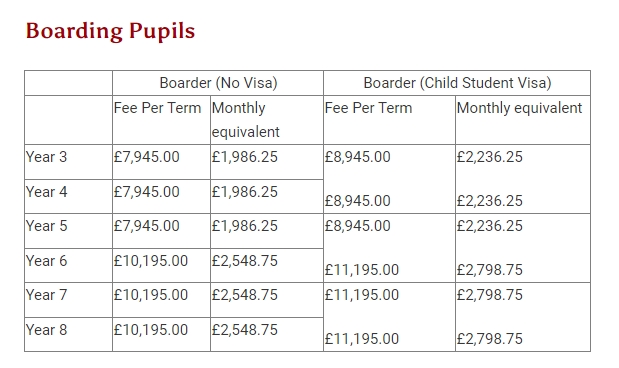Screen dimensions: 619x368
Task: Click the Fee Per Term header under No Visa
Action: point(158,108)
